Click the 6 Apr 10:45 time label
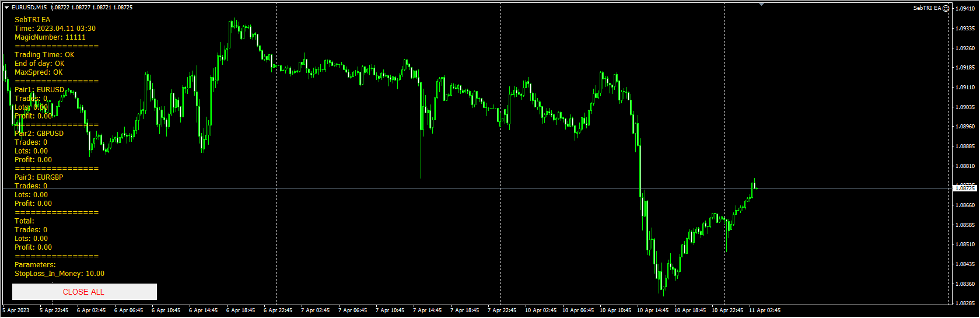 tap(166, 310)
